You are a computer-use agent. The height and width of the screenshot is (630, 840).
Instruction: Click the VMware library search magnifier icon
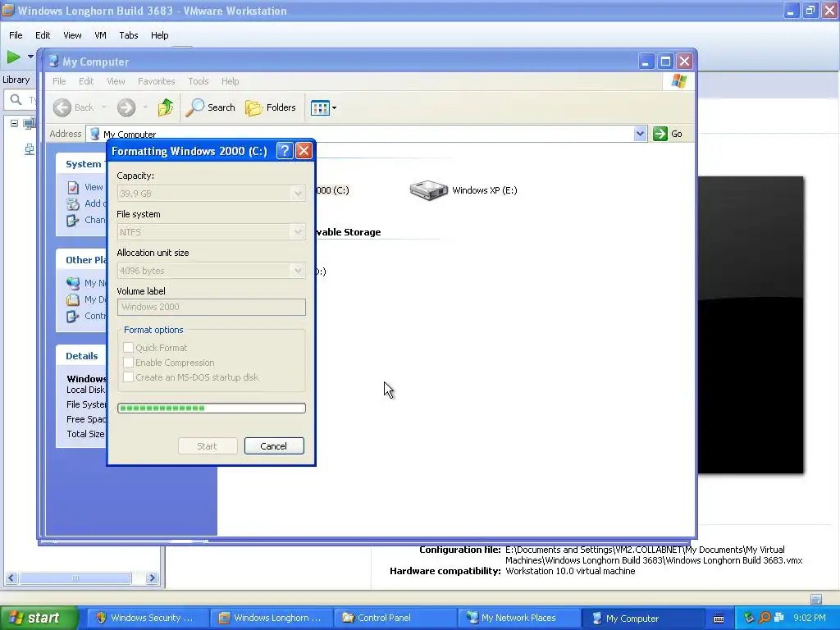pos(16,99)
